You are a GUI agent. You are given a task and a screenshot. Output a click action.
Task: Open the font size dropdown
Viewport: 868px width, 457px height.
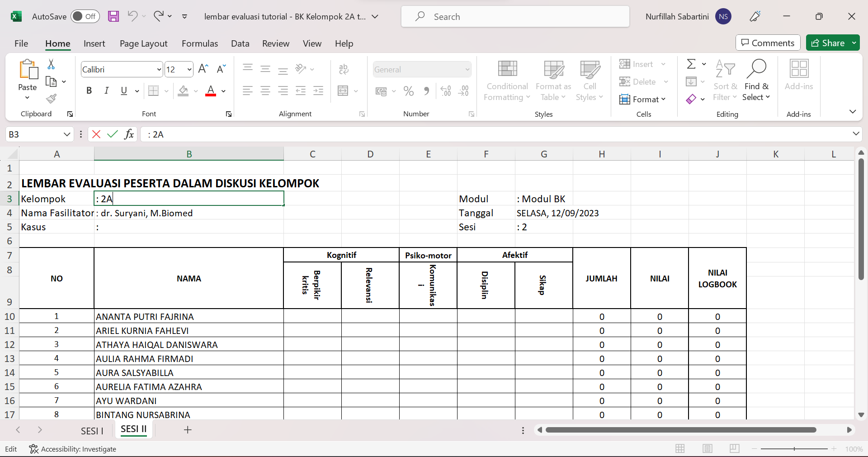[x=189, y=70]
